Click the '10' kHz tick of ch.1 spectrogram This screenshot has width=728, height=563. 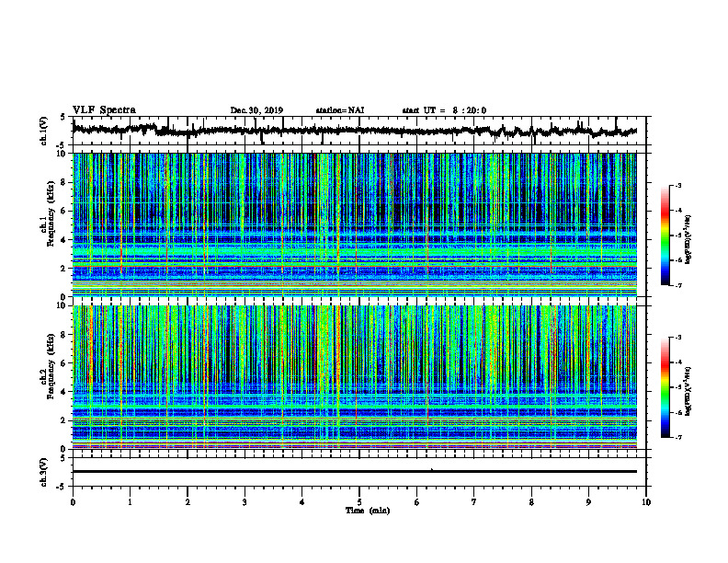click(63, 154)
